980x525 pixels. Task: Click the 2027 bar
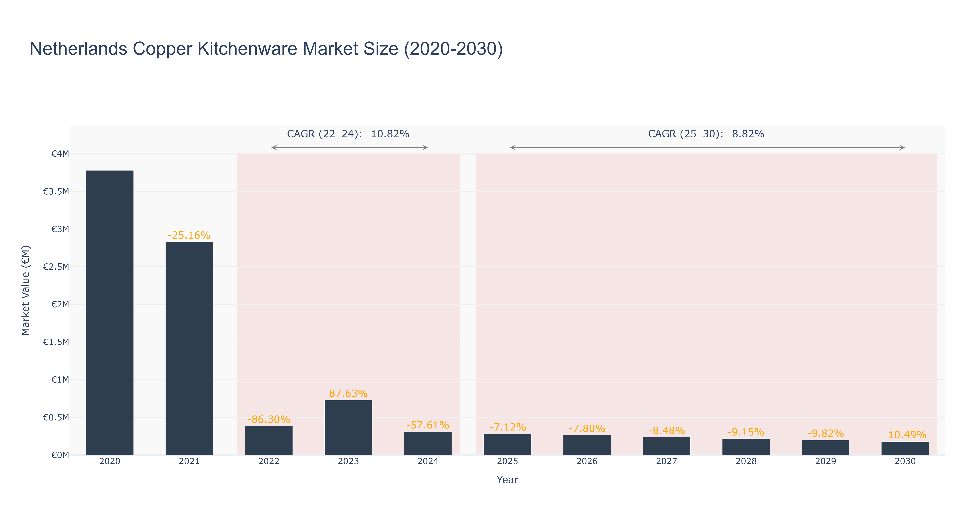(x=667, y=446)
